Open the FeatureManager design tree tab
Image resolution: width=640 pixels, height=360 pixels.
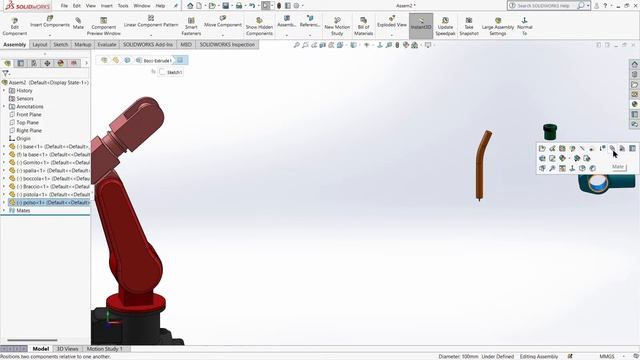pos(7,63)
